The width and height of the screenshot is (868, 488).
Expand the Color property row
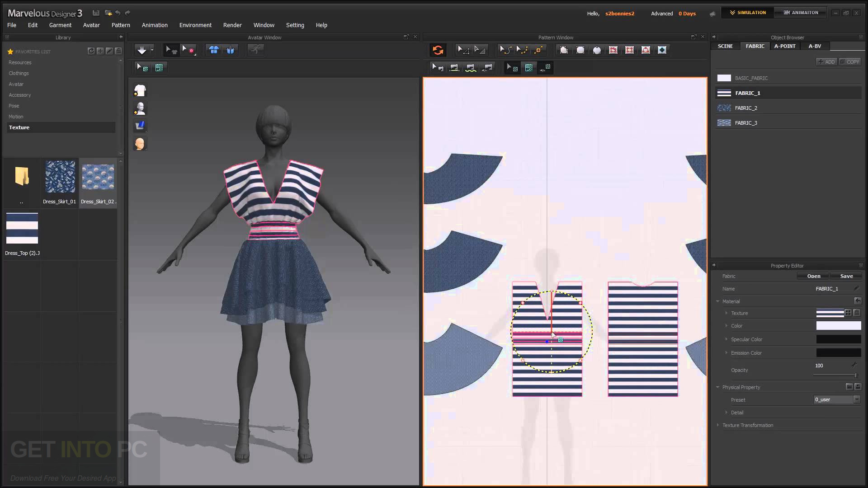coord(726,326)
